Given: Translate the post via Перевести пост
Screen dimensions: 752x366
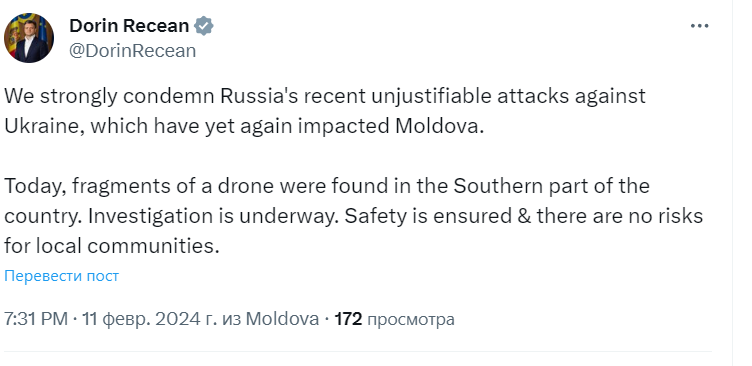Looking at the screenshot, I should click(61, 276).
